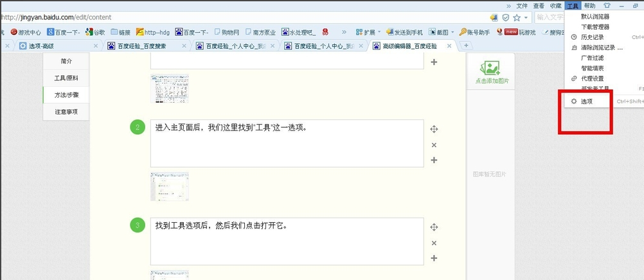Open the 扩展 extensions button

pyautogui.click(x=366, y=32)
